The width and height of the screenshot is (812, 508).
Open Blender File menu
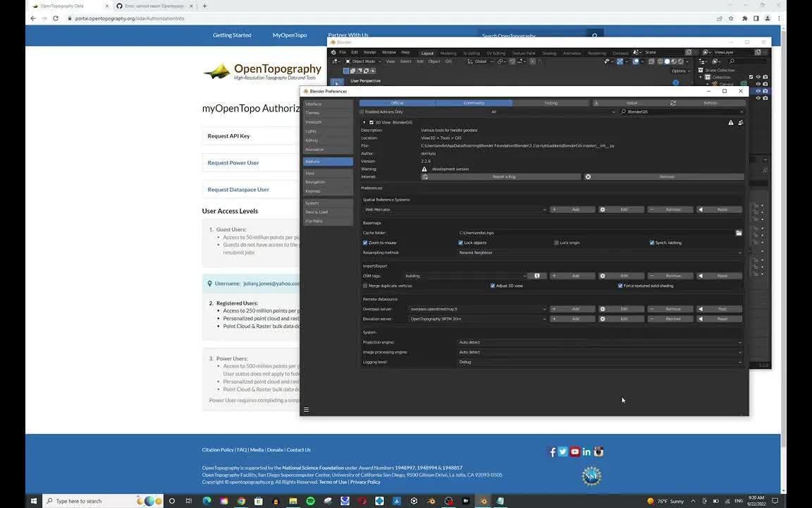click(x=343, y=52)
